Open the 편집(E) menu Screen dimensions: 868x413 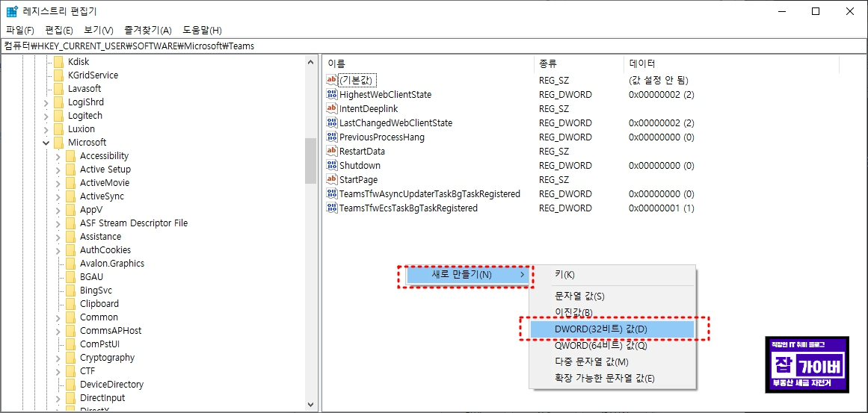[59, 30]
